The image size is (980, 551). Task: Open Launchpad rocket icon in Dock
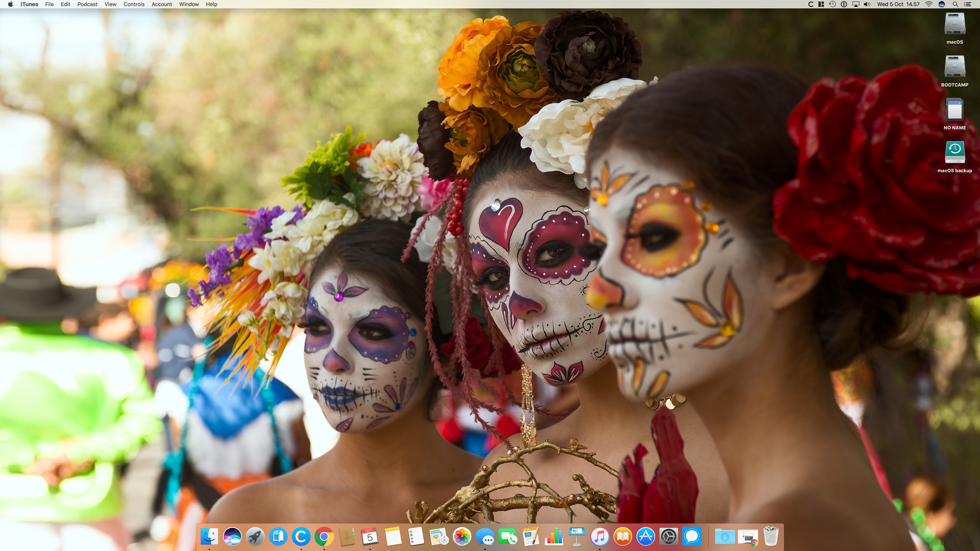click(x=255, y=536)
